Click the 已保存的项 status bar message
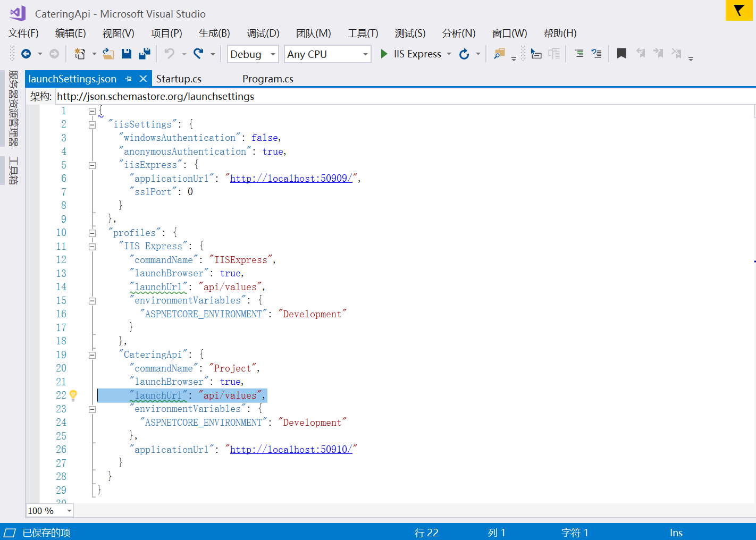 [x=46, y=533]
